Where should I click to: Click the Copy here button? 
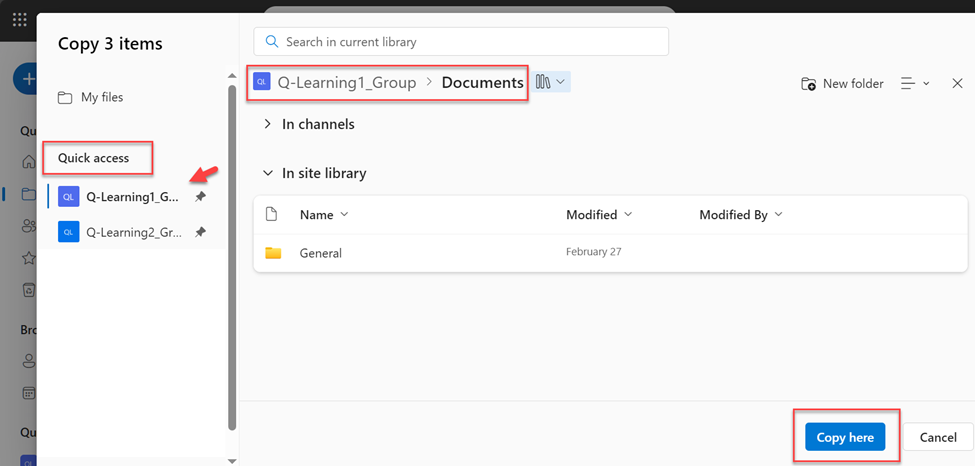pyautogui.click(x=845, y=437)
